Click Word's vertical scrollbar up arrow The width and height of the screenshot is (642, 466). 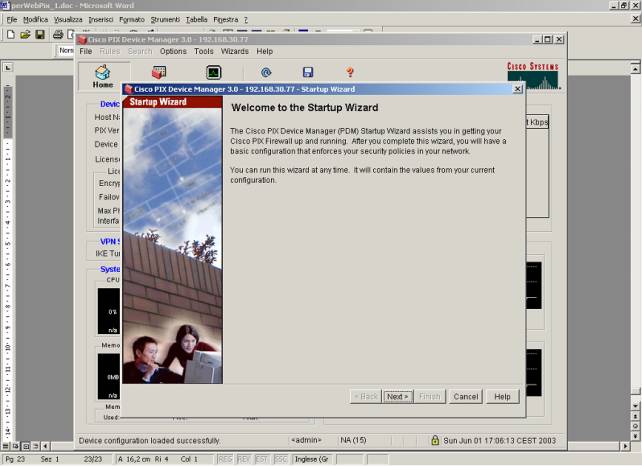click(x=635, y=68)
